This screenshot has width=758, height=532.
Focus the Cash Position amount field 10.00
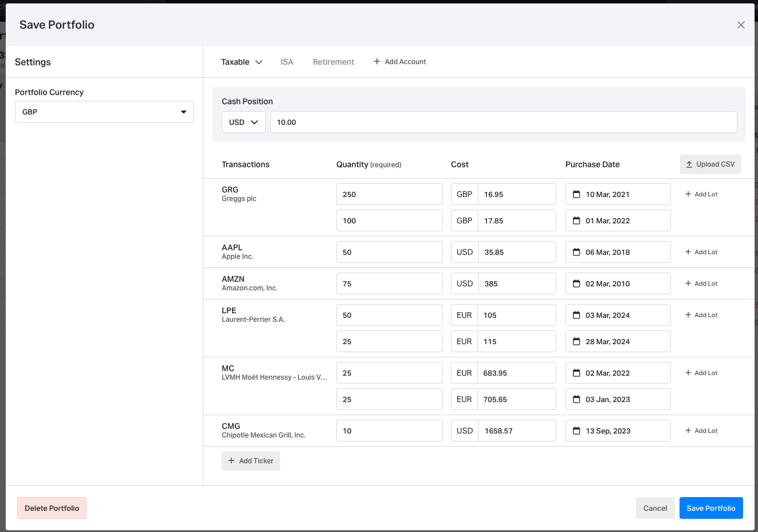[x=504, y=122]
